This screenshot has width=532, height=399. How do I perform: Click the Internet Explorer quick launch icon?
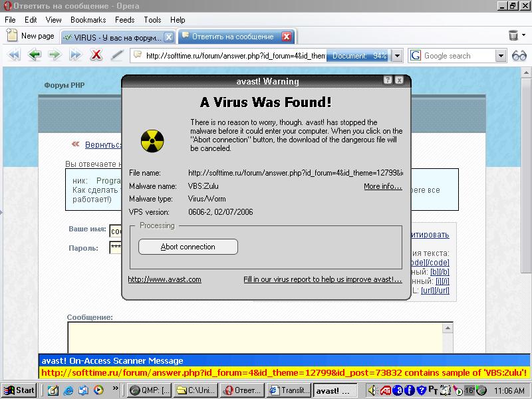(68, 390)
